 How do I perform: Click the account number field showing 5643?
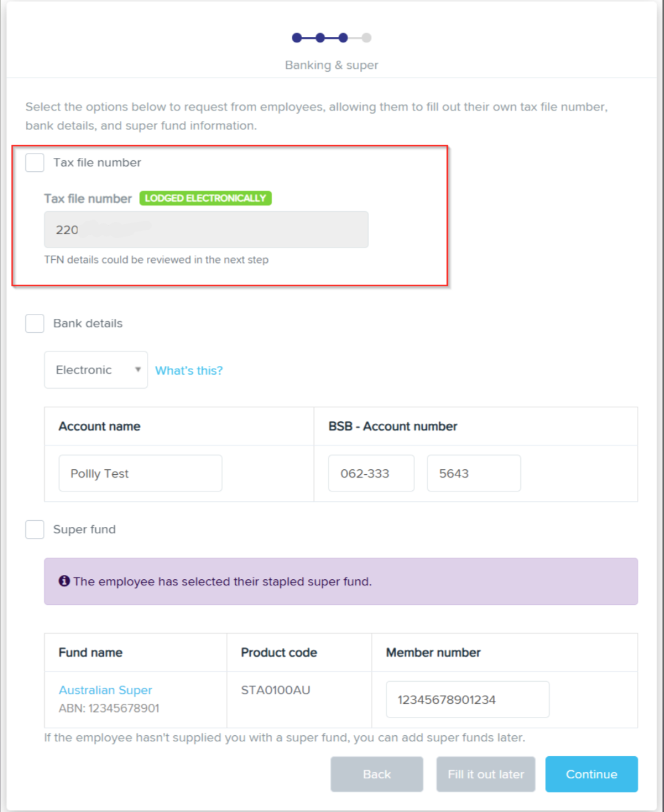pos(474,474)
